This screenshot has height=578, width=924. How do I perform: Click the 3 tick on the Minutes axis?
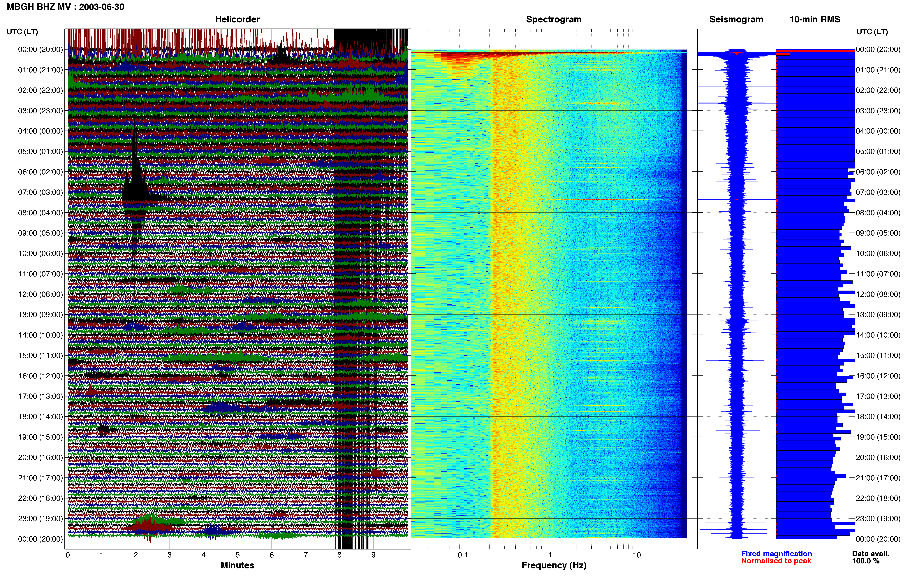[170, 555]
